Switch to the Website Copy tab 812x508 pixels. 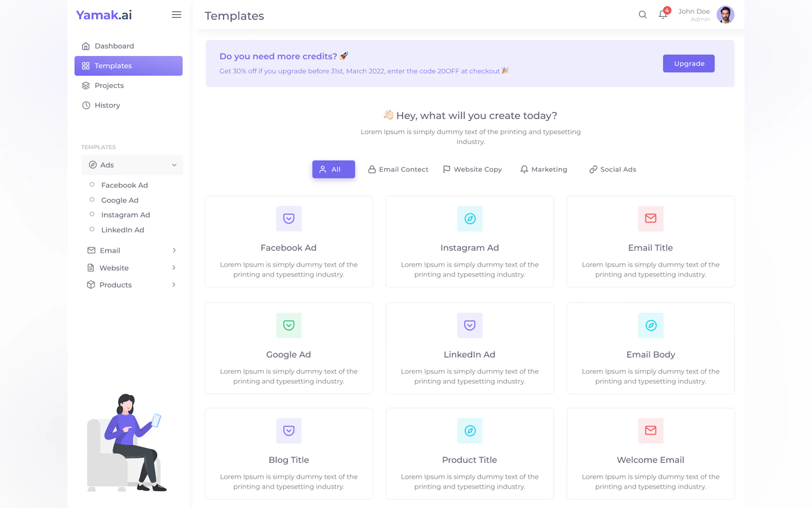(472, 169)
